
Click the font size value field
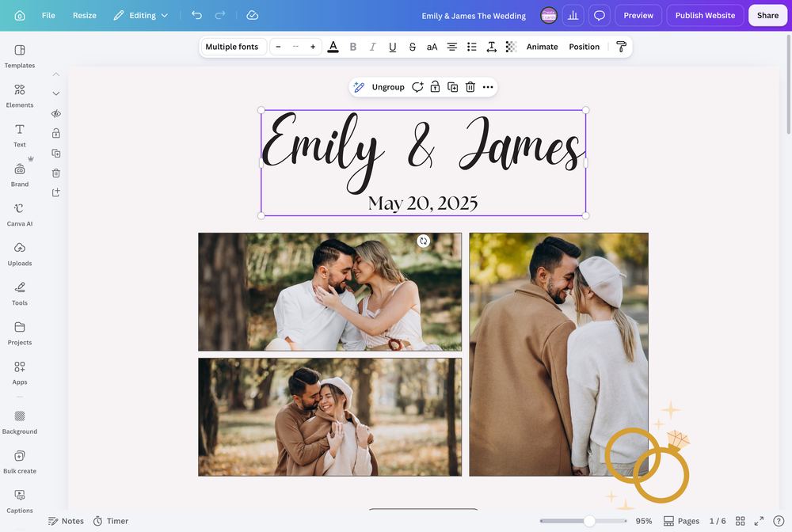click(295, 47)
